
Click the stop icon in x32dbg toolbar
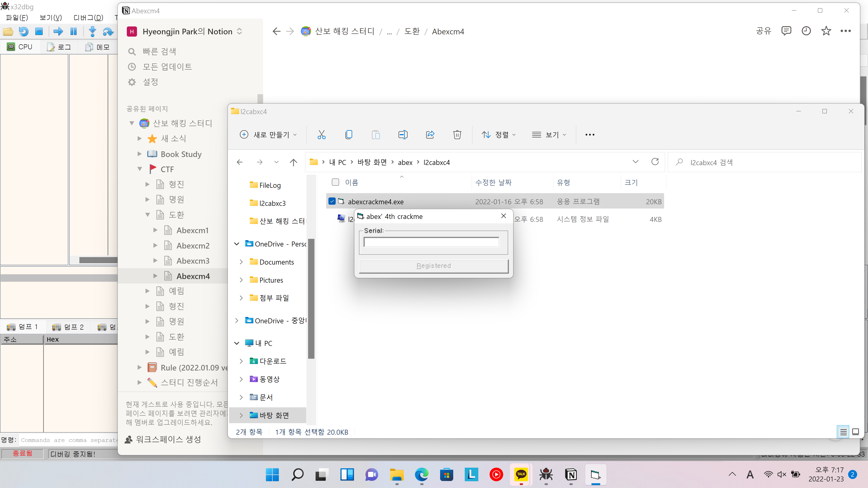point(39,32)
